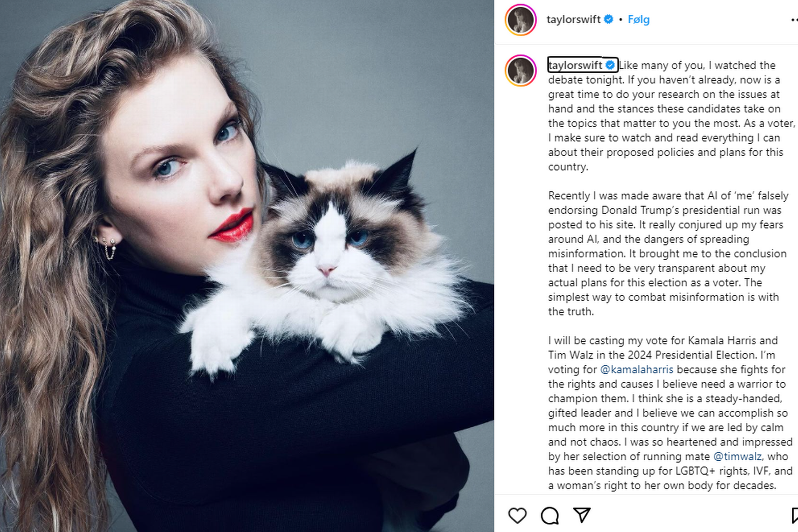
Task: Open the @kamalaharris mention
Action: 637,370
